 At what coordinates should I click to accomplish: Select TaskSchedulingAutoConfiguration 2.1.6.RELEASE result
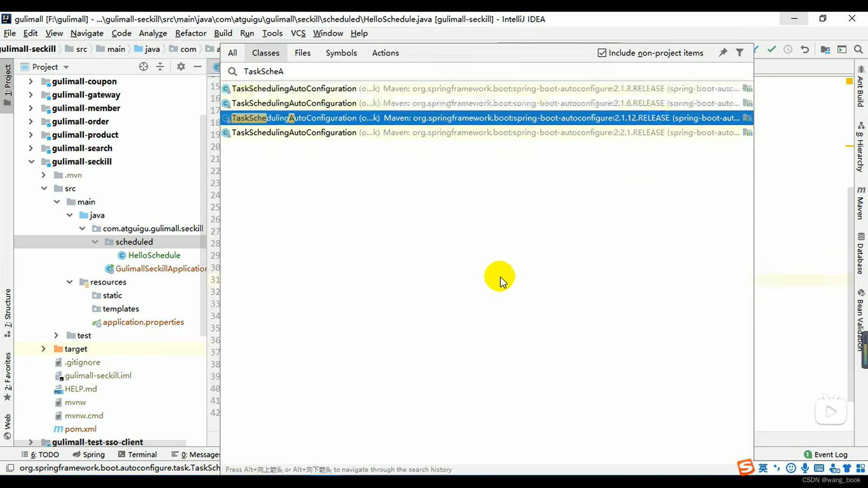(487, 103)
